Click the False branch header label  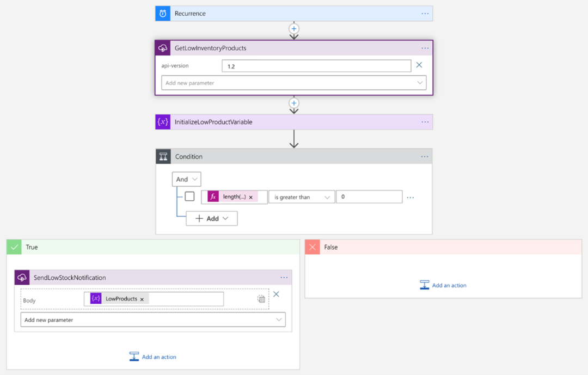pos(331,247)
